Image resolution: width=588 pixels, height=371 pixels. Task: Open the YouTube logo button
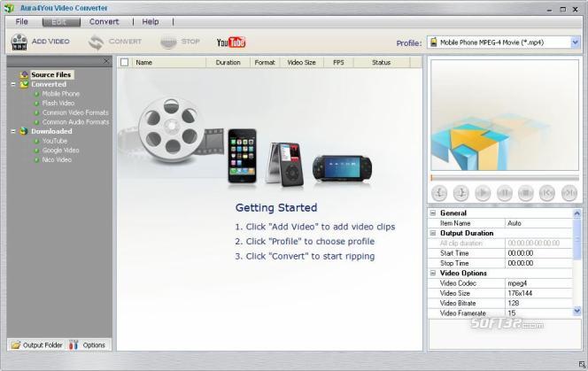tap(231, 43)
